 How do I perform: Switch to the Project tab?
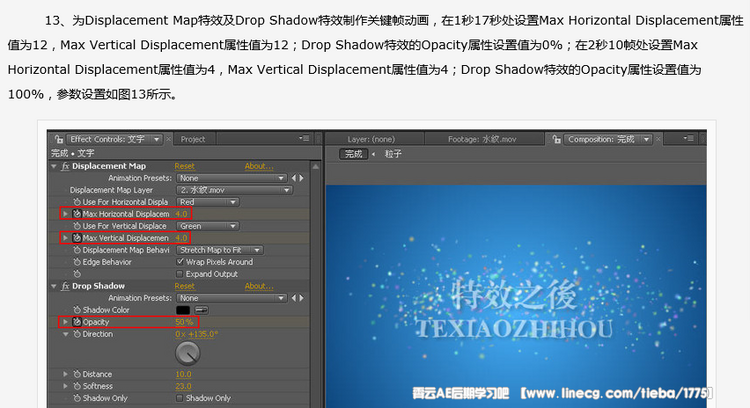(193, 139)
